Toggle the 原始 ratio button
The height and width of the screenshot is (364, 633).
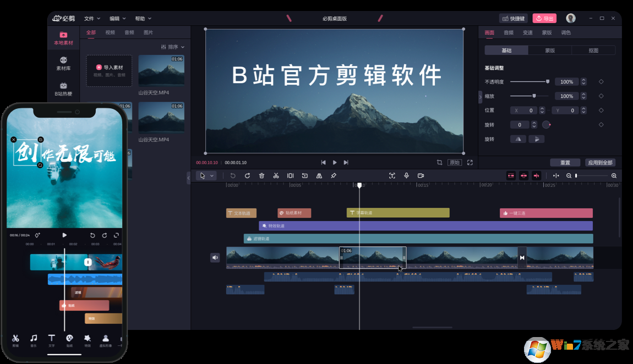pos(455,162)
